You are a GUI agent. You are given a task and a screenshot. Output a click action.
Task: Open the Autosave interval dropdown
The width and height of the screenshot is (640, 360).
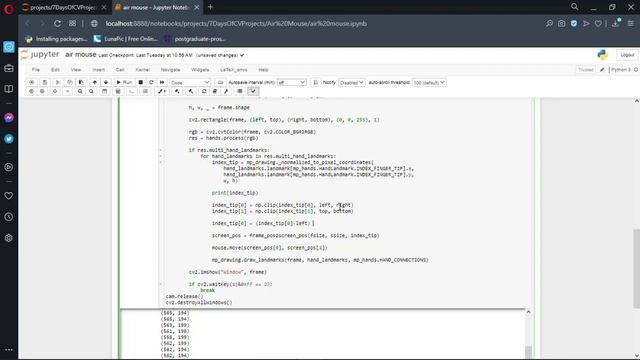(291, 82)
